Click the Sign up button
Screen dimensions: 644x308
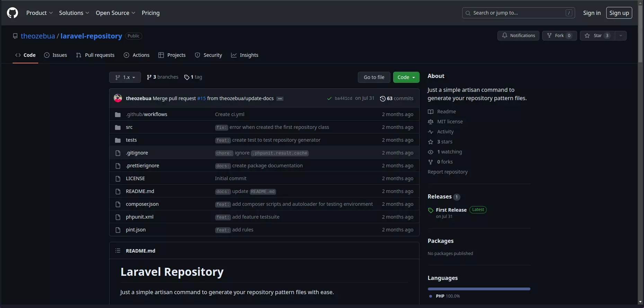(619, 13)
